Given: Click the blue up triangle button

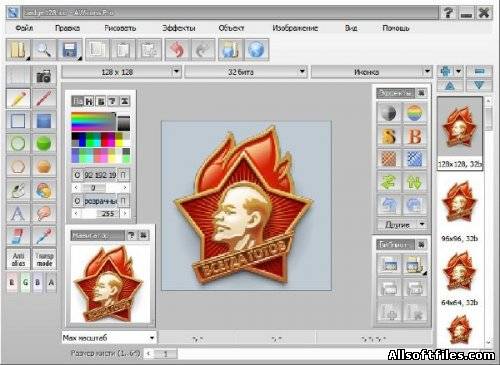Looking at the screenshot, I should coord(450,85).
